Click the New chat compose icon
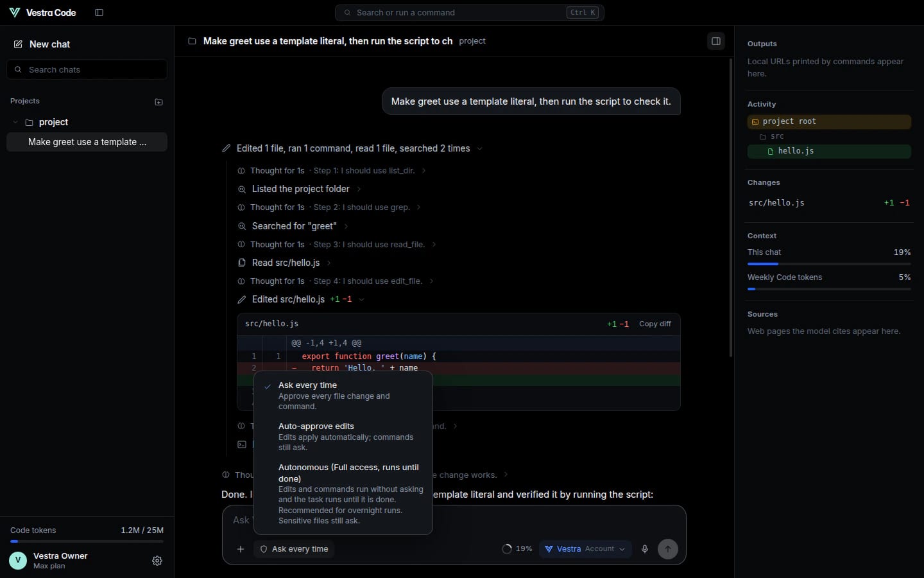The height and width of the screenshot is (578, 924). 18,44
